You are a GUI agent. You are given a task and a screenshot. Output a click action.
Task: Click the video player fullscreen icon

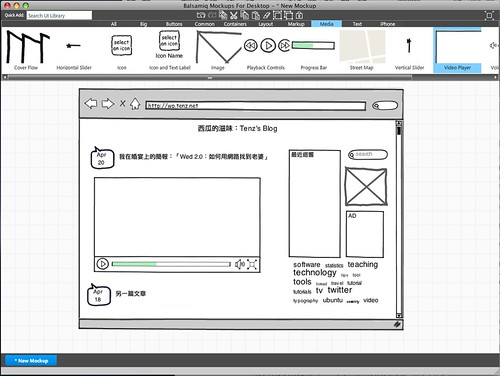point(252,265)
